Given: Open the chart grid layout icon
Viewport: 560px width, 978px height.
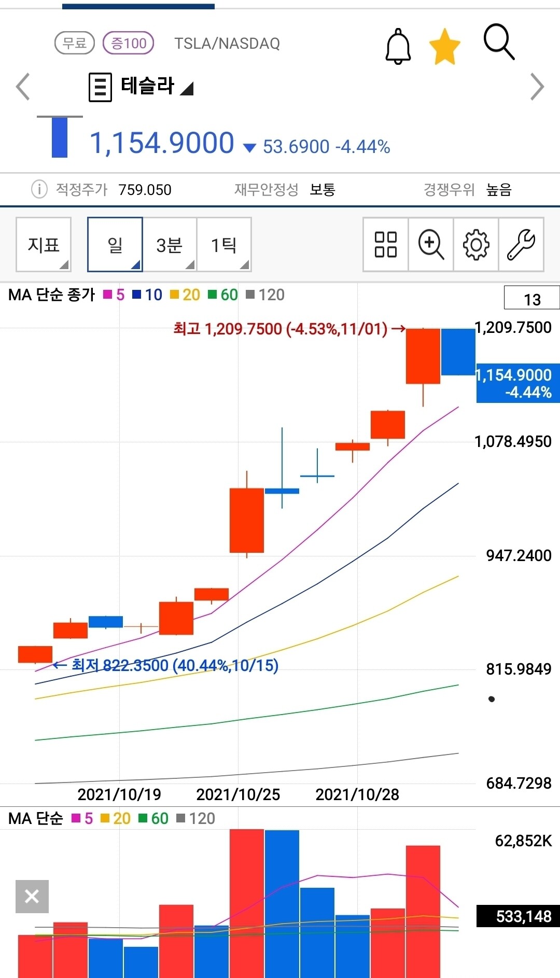Looking at the screenshot, I should tap(385, 245).
